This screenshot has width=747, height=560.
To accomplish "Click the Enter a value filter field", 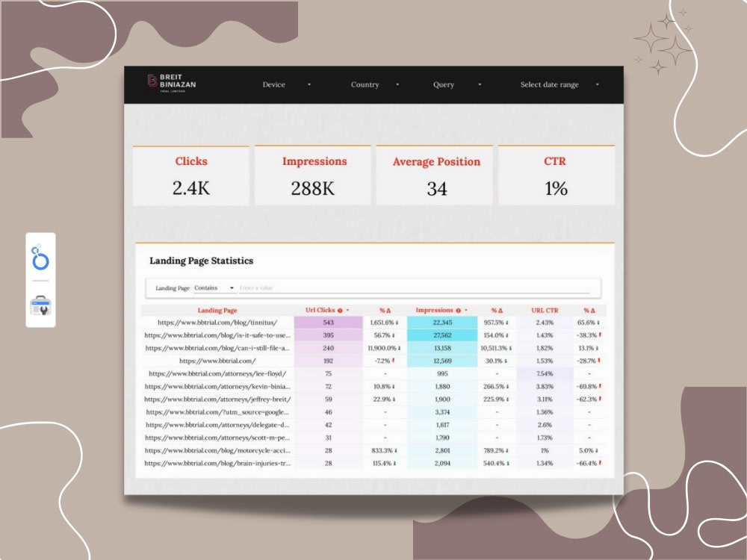I will coord(414,288).
